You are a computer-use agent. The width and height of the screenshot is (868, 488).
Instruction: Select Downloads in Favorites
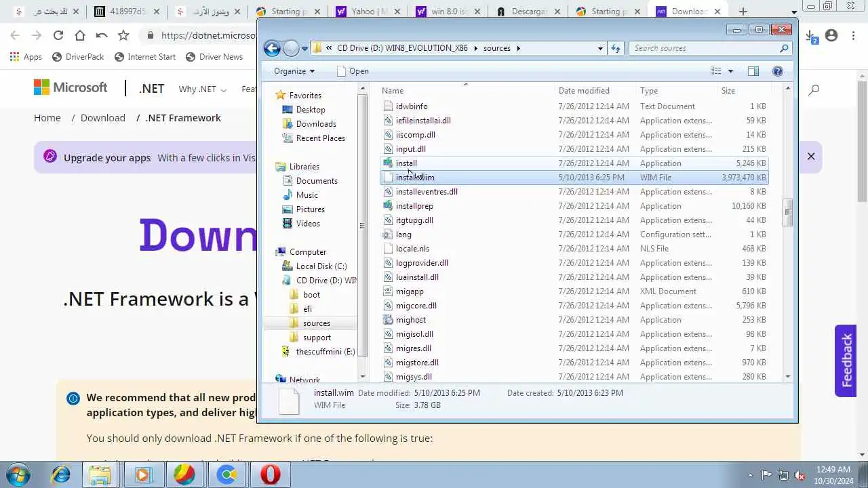(x=316, y=124)
